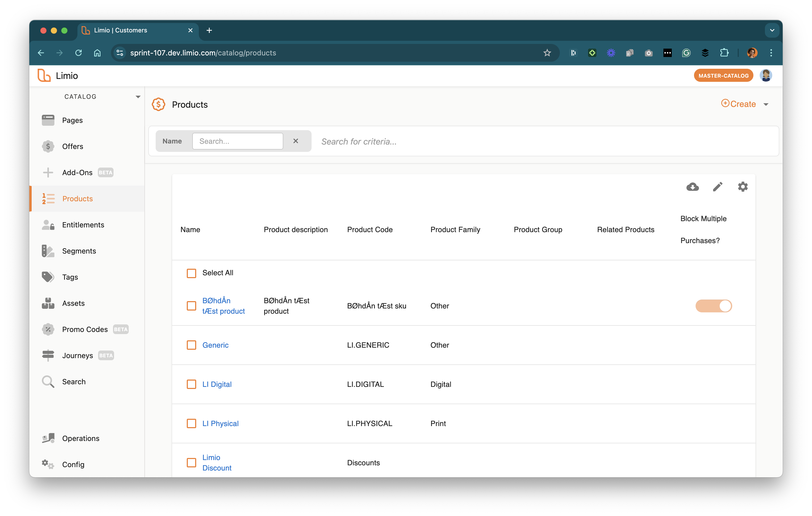
Task: Click the pencil edit icon
Action: [x=718, y=187]
